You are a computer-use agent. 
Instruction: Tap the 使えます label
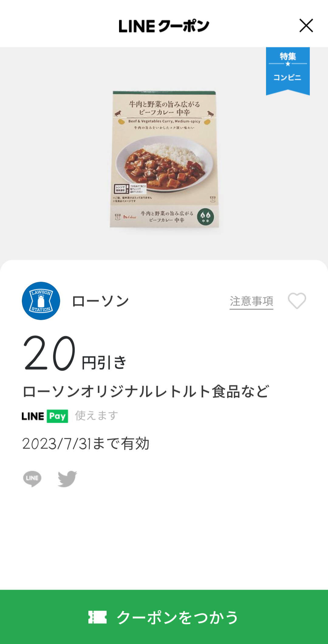(97, 415)
